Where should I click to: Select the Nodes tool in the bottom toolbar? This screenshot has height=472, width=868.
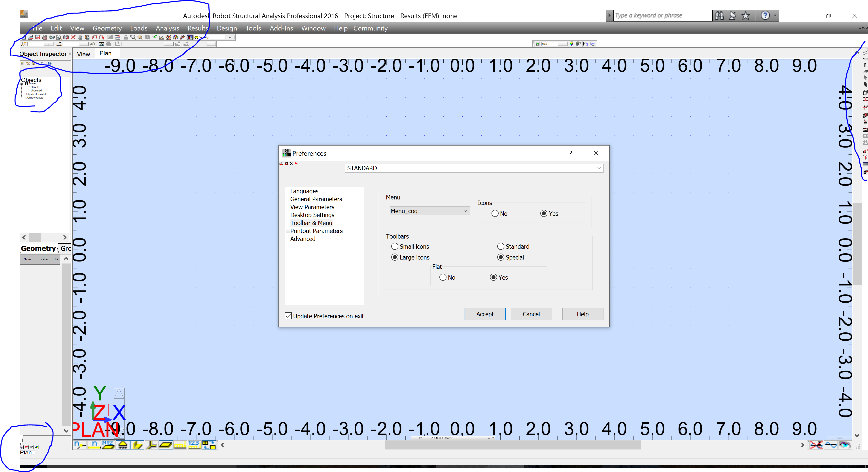[79, 445]
